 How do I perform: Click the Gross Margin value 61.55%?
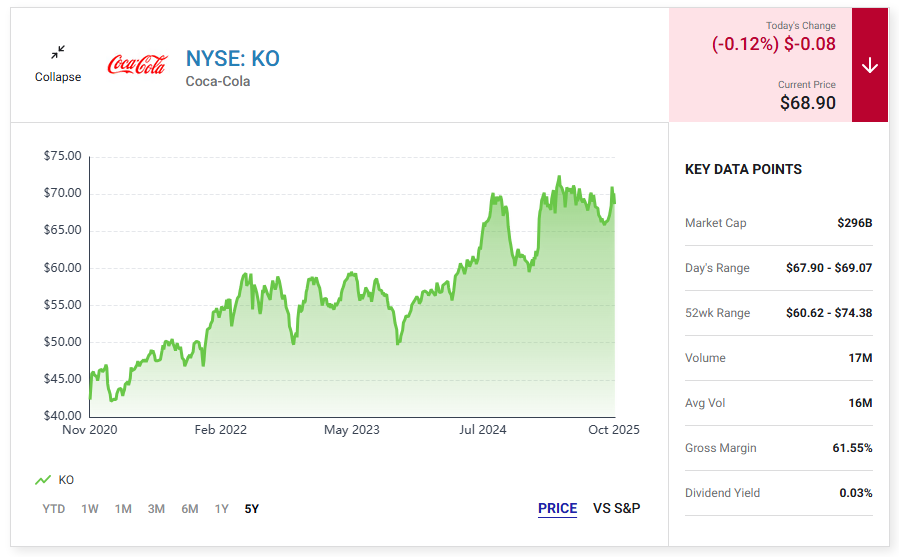[x=853, y=448]
